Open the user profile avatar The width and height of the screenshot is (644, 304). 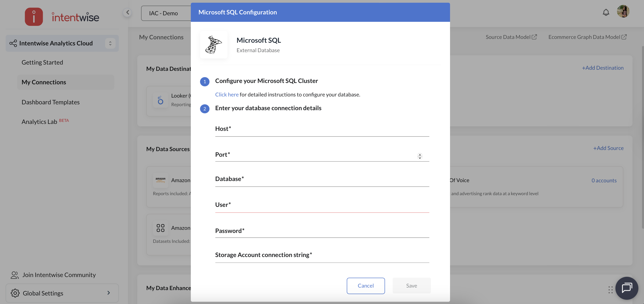[623, 11]
